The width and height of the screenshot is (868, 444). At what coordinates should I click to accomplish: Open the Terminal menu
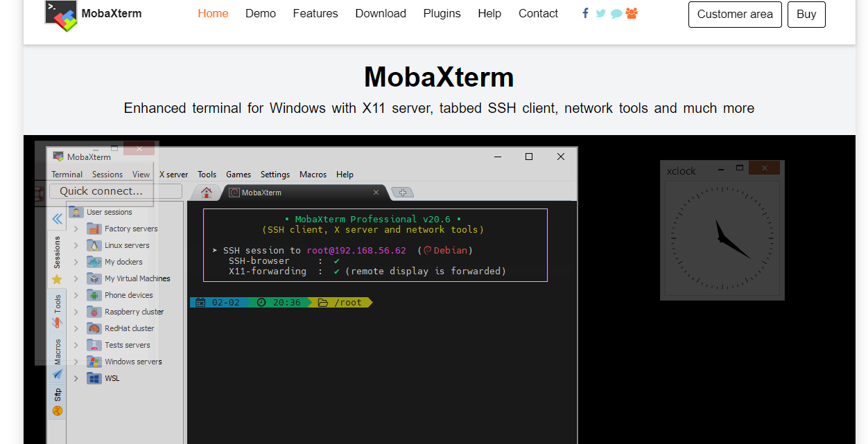67,175
